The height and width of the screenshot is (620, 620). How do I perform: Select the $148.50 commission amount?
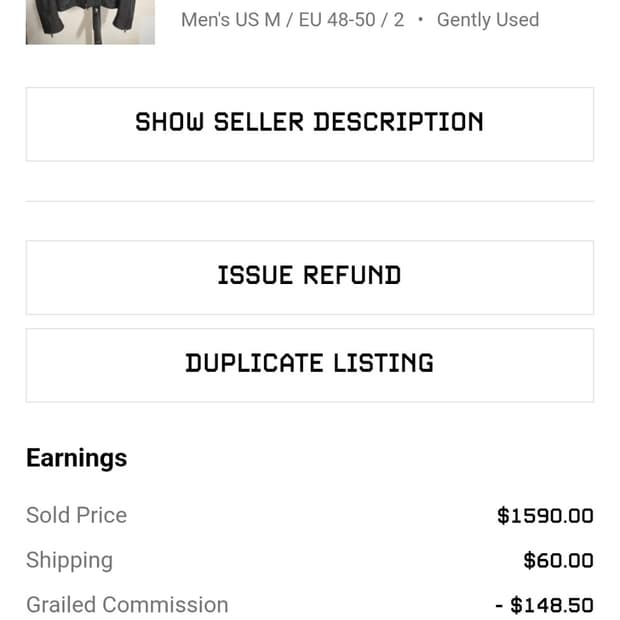(552, 606)
